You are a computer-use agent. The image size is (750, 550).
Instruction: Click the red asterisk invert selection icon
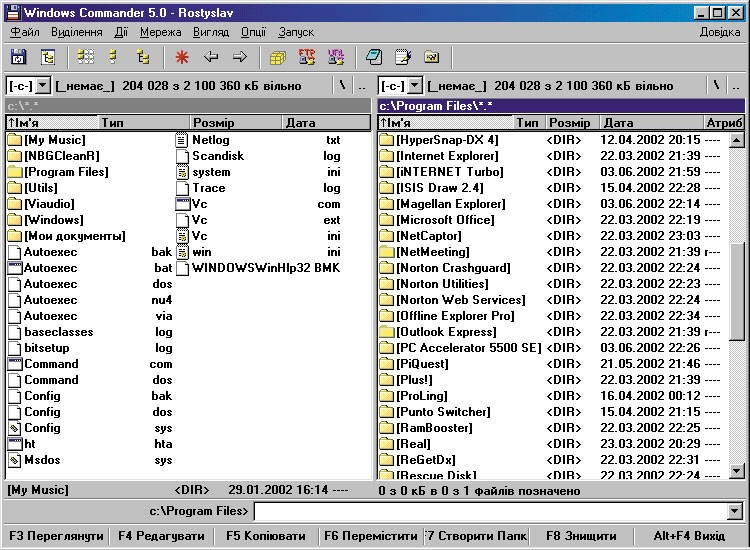coord(182,57)
